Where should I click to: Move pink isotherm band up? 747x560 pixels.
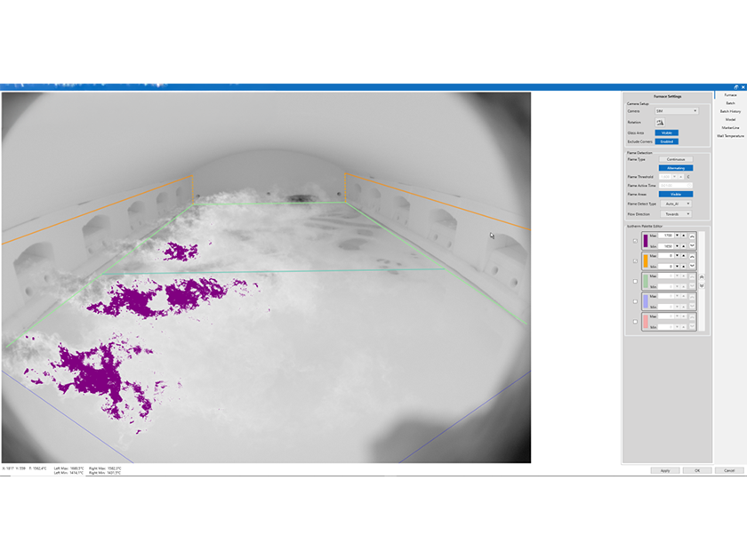click(x=692, y=317)
